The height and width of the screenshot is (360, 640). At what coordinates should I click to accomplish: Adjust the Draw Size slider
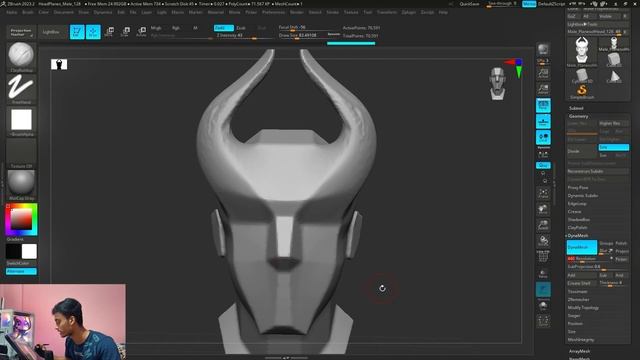(303, 36)
